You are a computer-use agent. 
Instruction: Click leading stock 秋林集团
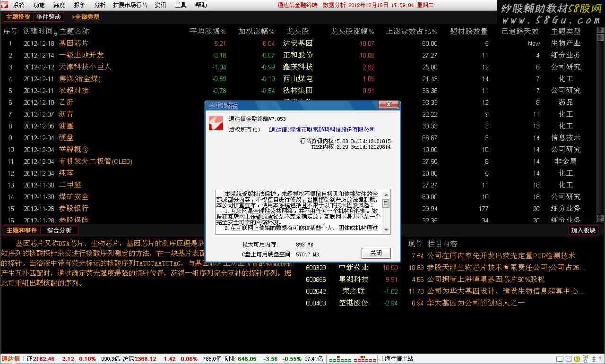pos(298,91)
